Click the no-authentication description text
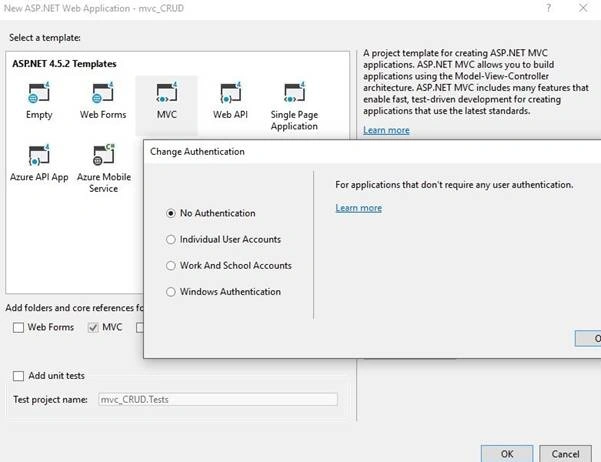The image size is (601, 462). [454, 185]
